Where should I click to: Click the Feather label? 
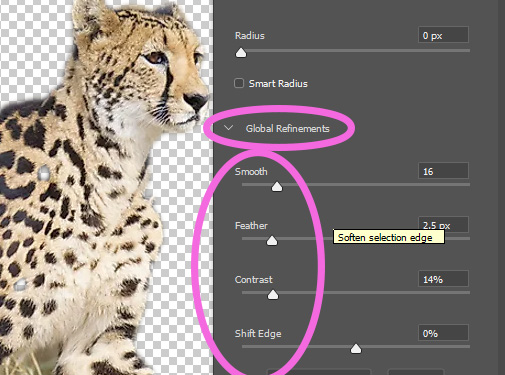pos(251,225)
